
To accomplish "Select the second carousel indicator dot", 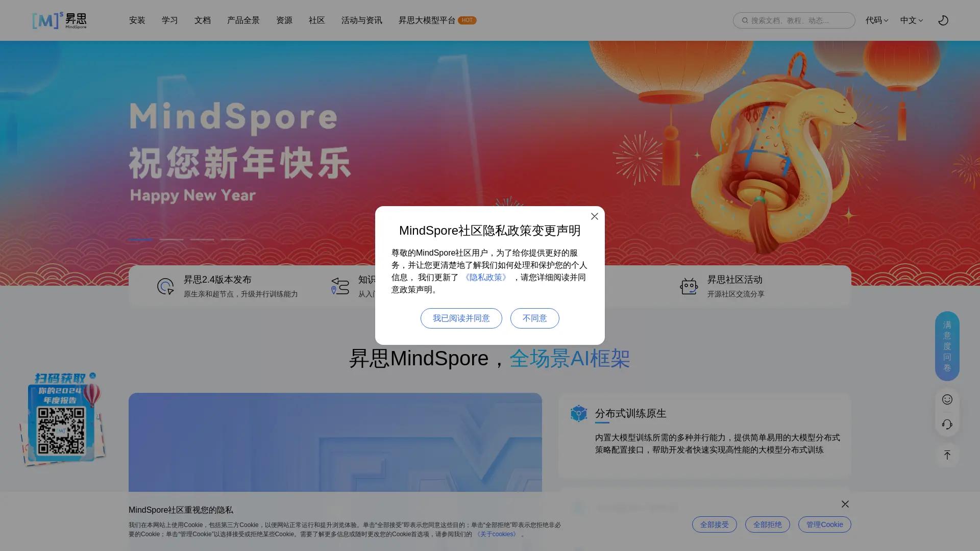I will point(171,239).
